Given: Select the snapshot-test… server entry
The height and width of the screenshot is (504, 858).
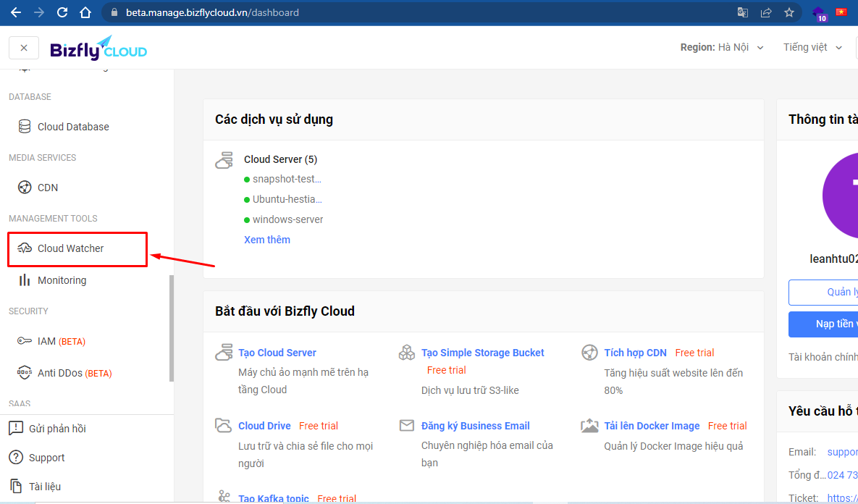Looking at the screenshot, I should point(287,179).
